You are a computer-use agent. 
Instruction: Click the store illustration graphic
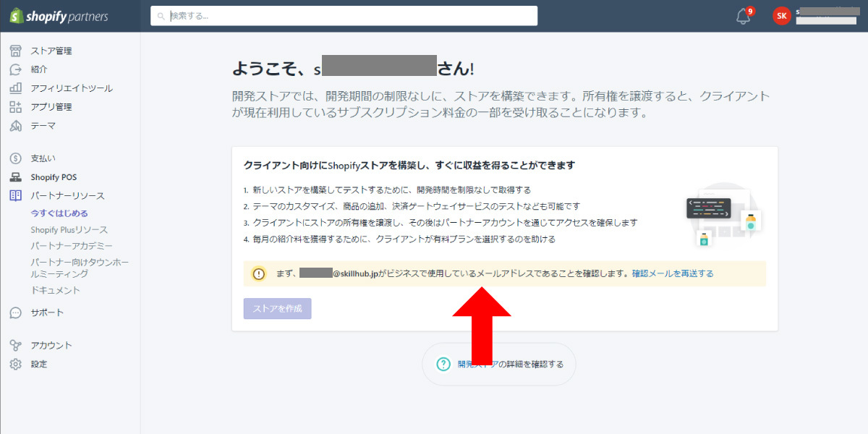pyautogui.click(x=723, y=215)
